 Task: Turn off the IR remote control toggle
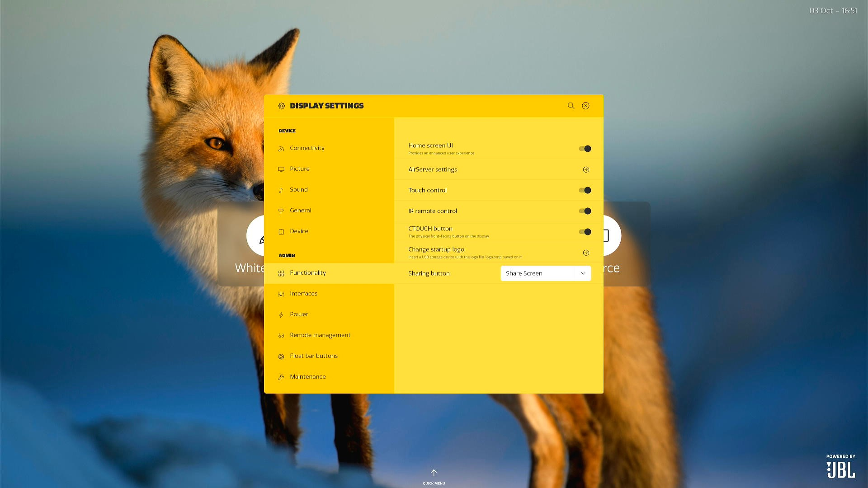(585, 211)
